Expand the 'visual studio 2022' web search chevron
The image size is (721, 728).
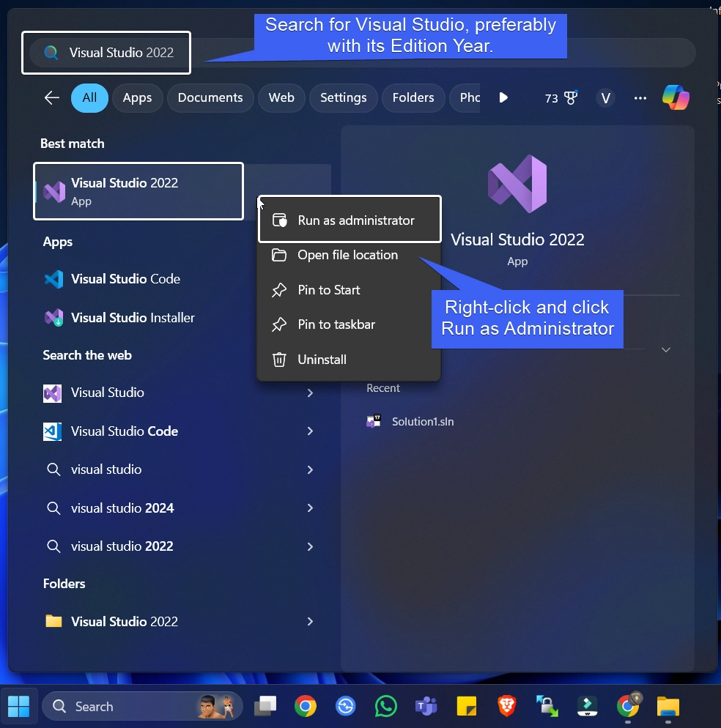click(x=310, y=546)
